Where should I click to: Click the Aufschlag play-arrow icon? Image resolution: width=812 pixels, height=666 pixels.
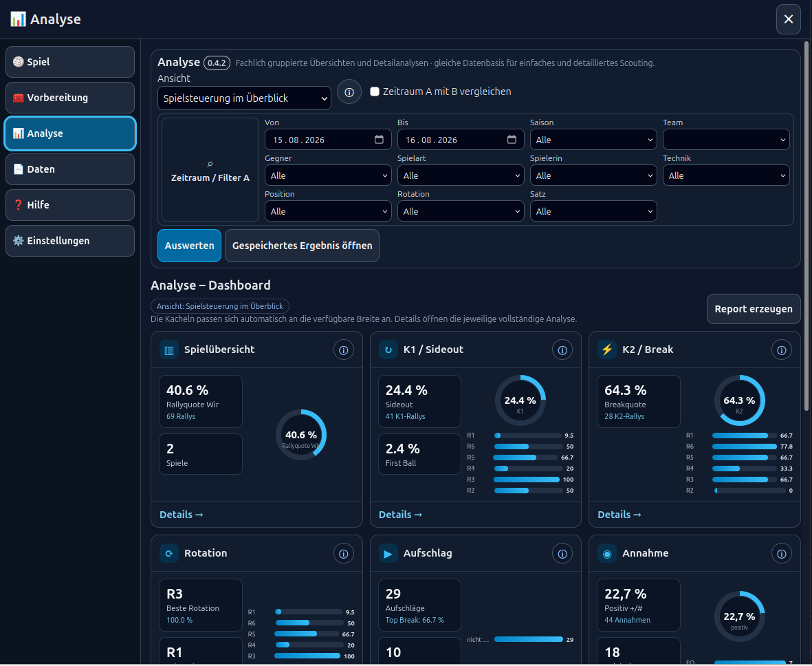pyautogui.click(x=388, y=554)
